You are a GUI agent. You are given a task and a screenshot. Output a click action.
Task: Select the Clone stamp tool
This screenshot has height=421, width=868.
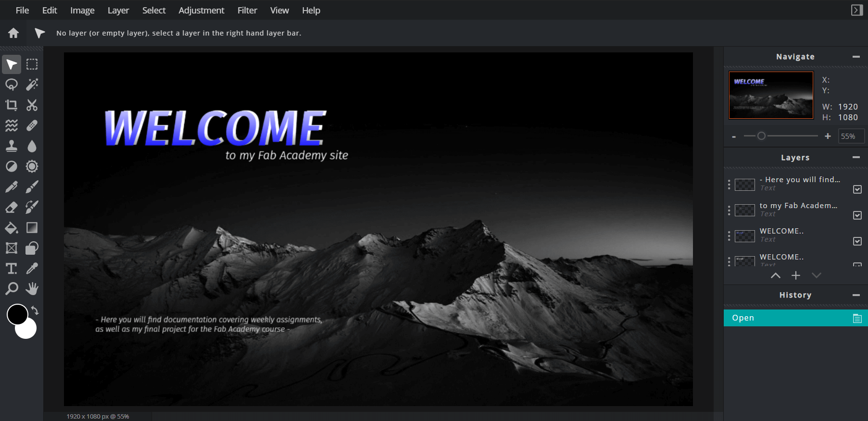click(12, 146)
